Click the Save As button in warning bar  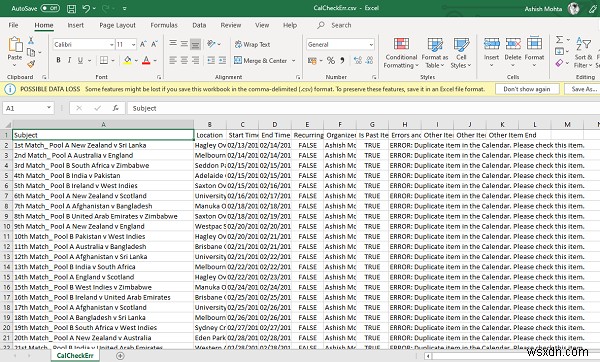(584, 89)
